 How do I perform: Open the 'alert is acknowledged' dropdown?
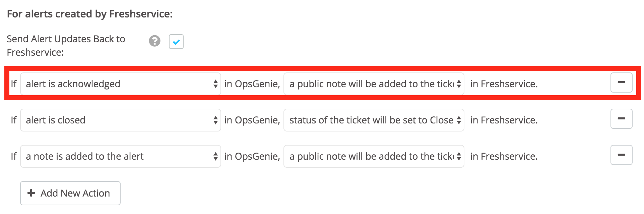[x=121, y=84]
